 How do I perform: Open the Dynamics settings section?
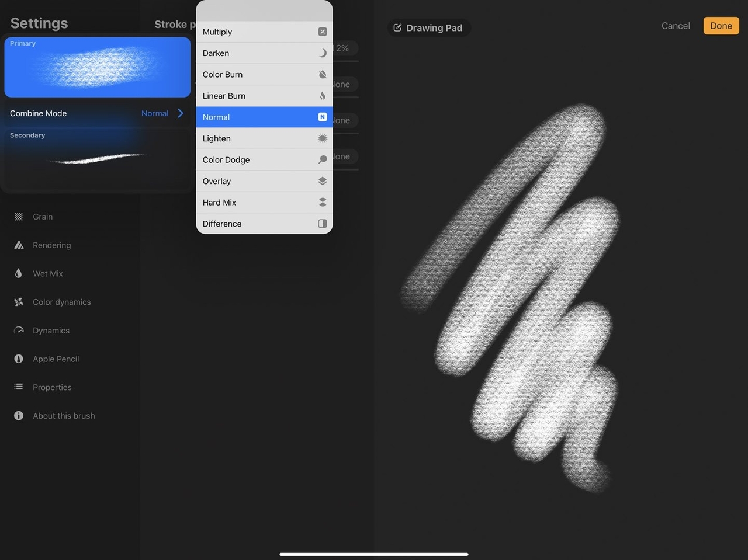coord(51,331)
